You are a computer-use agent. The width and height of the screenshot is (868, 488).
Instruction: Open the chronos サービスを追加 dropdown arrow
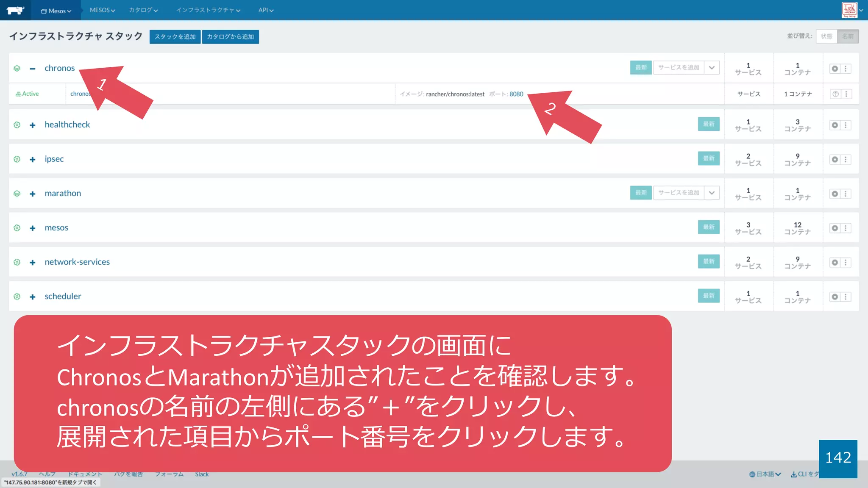712,68
